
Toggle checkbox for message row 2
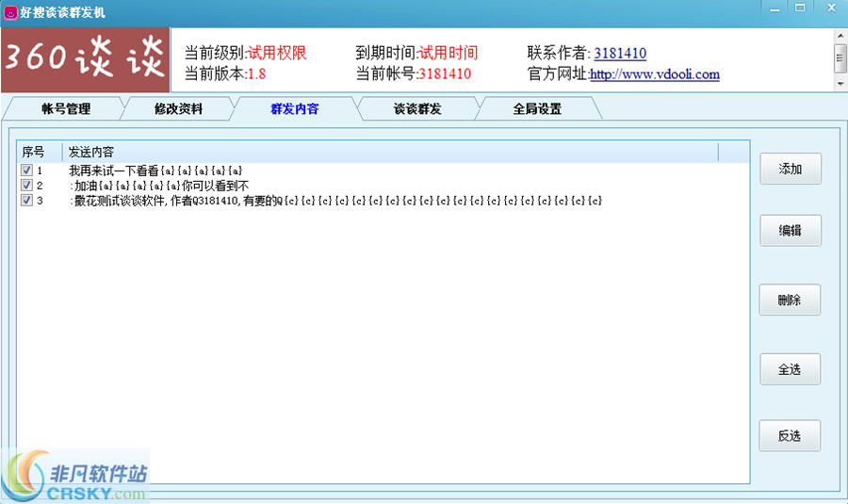tap(26, 185)
